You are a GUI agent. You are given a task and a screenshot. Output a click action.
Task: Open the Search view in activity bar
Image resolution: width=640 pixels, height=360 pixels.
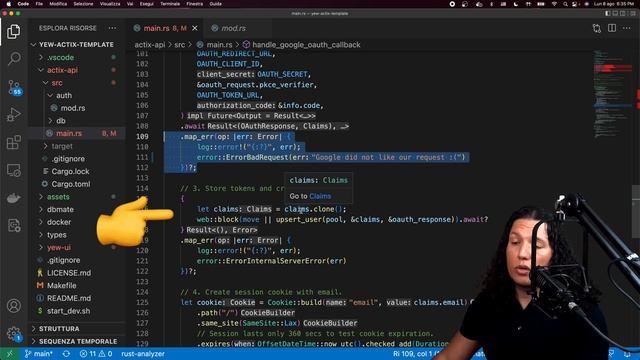click(13, 59)
